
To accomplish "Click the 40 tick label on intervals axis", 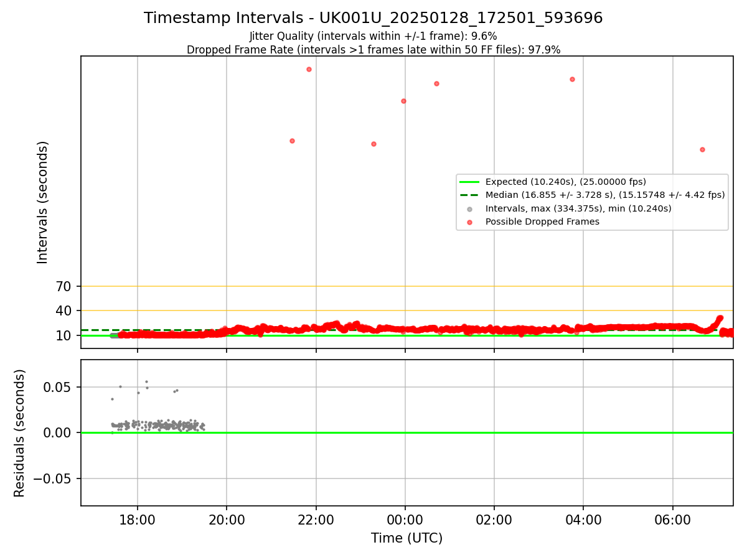I will click(65, 310).
